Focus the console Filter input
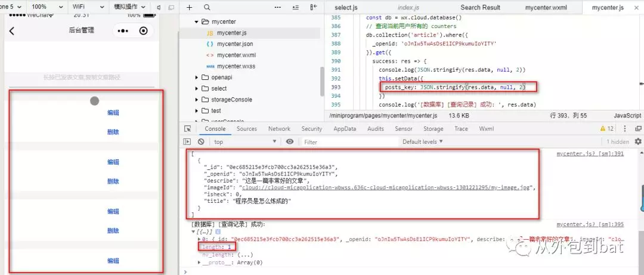This screenshot has width=644, height=275. (349, 142)
